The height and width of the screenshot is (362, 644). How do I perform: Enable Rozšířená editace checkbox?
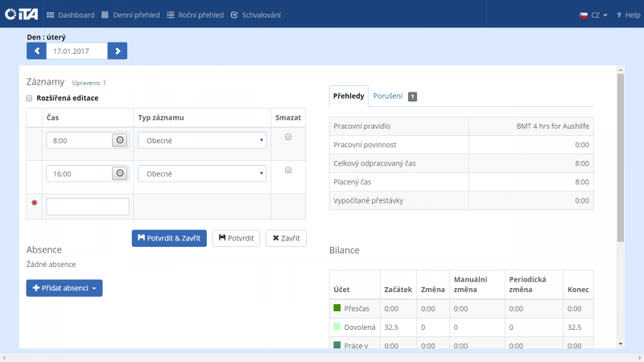point(30,98)
